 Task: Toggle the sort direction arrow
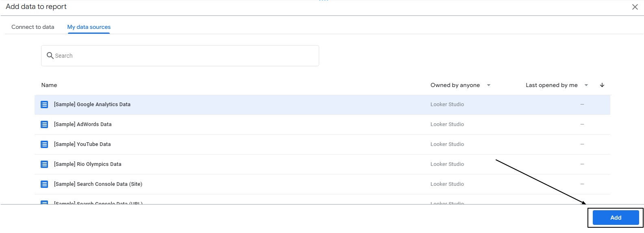(602, 85)
